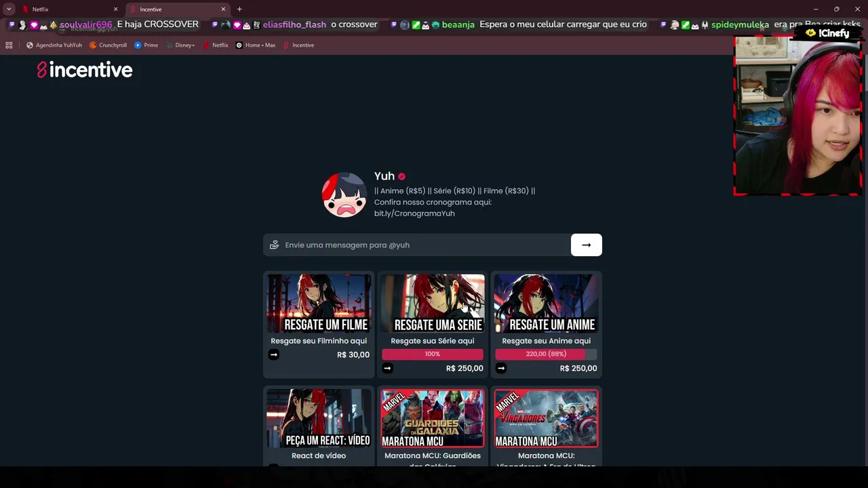Click the !Cinefy overlay badge

click(828, 33)
